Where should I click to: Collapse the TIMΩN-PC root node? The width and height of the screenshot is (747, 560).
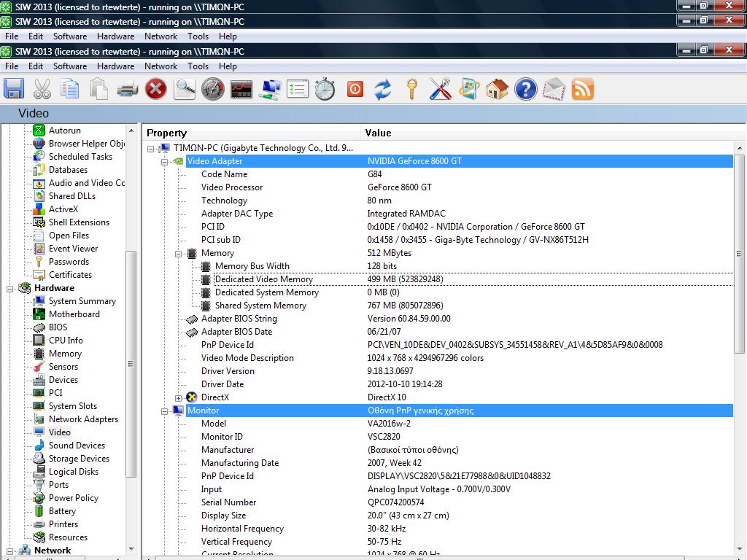point(150,149)
